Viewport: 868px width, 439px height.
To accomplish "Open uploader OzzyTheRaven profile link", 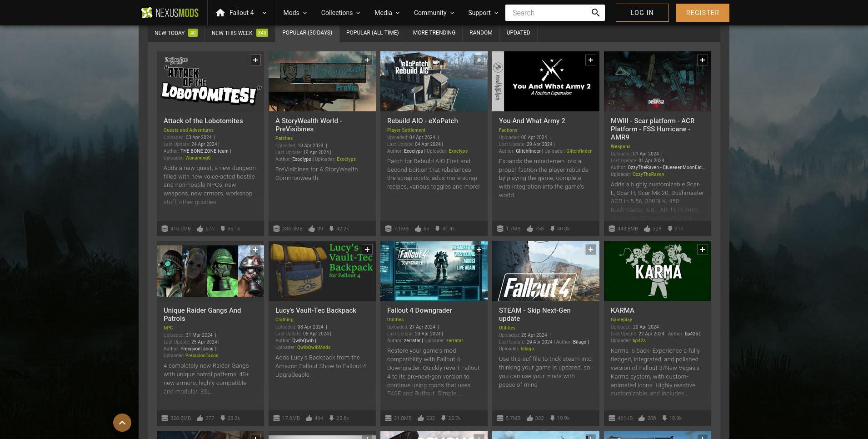I will click(648, 175).
